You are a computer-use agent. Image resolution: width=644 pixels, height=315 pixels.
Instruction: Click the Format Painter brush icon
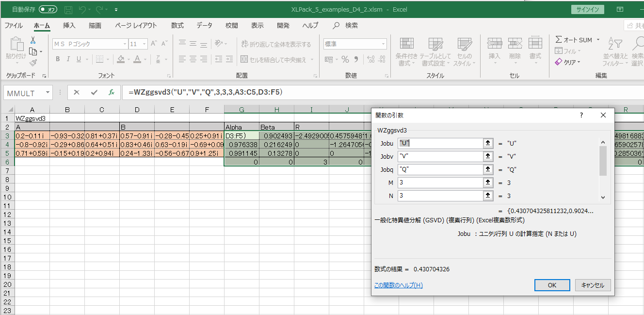coord(33,63)
